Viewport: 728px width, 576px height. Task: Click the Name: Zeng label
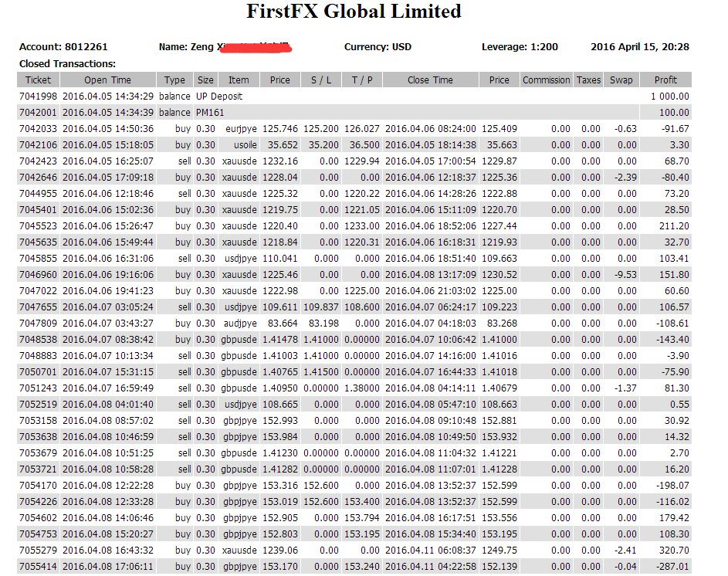[187, 47]
